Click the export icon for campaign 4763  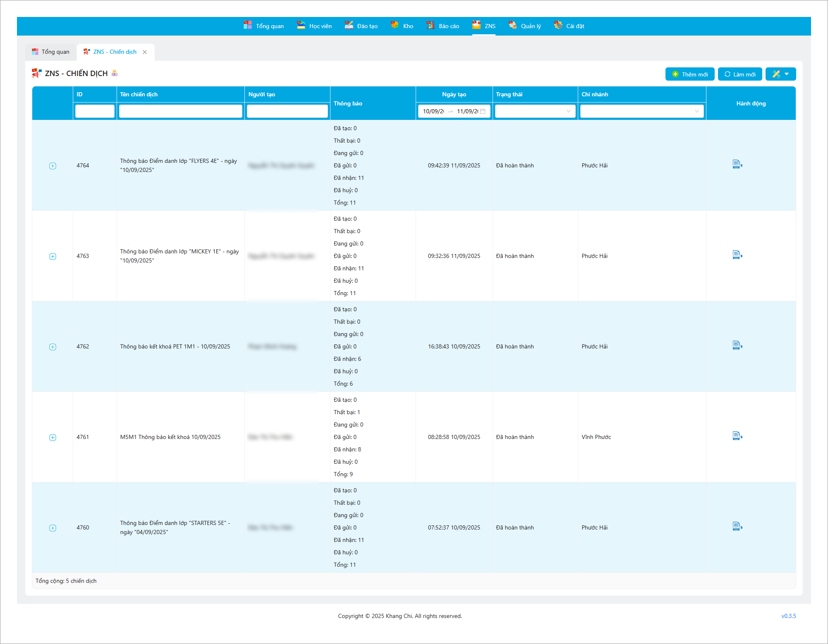[x=737, y=255]
